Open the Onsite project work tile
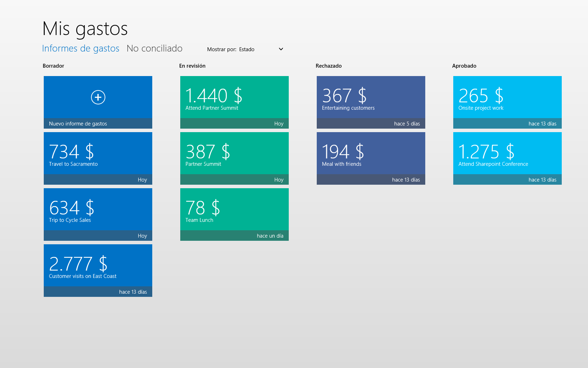 507,102
